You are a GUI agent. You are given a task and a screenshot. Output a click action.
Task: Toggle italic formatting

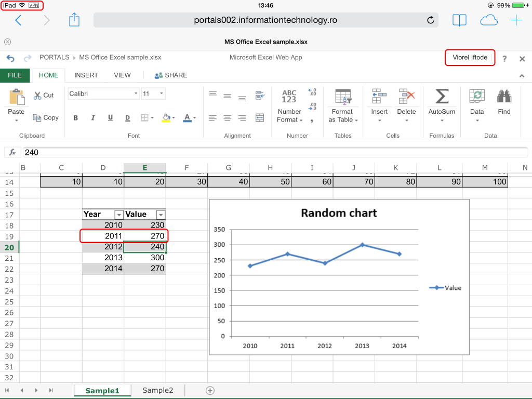pyautogui.click(x=93, y=118)
